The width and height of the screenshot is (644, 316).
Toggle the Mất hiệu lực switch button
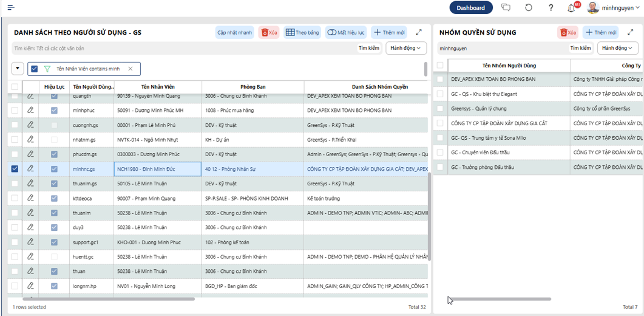pyautogui.click(x=346, y=32)
